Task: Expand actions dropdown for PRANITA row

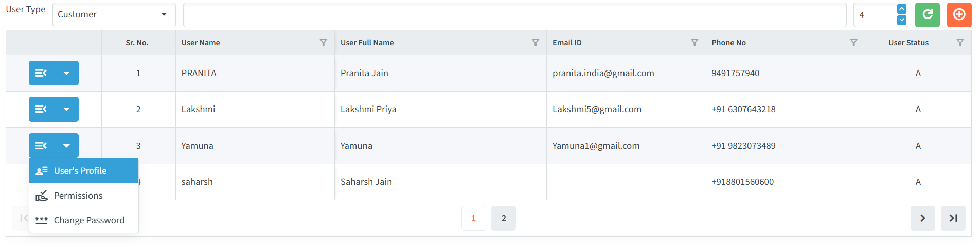Action: click(66, 73)
